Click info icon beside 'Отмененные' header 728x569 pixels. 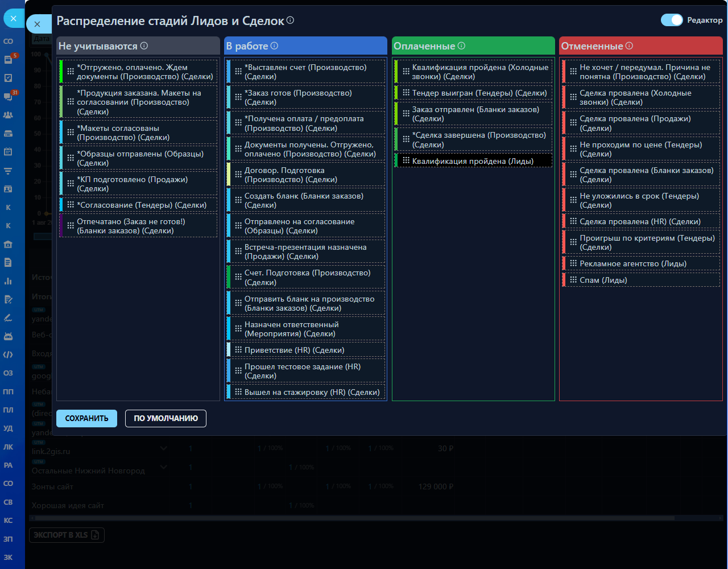click(x=629, y=46)
